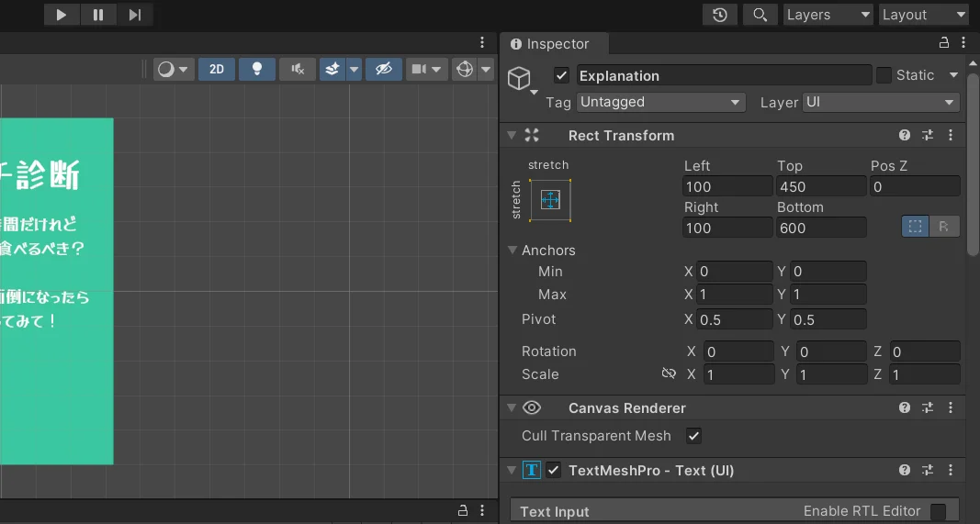980x524 pixels.
Task: Toggle Blueprint mode dashed-rectangle button
Action: pos(915,226)
